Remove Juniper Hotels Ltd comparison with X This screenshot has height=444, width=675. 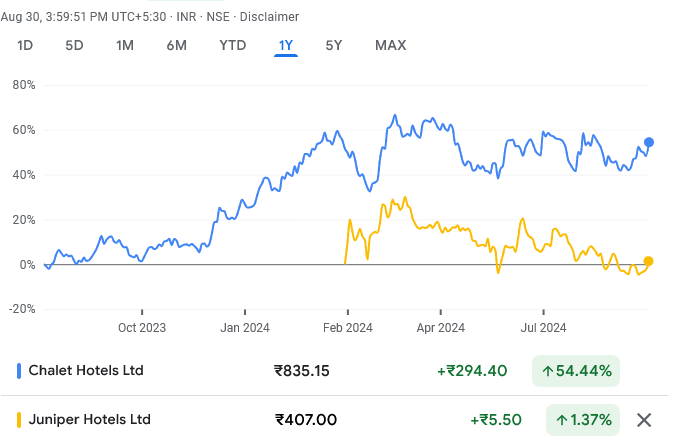click(x=645, y=420)
